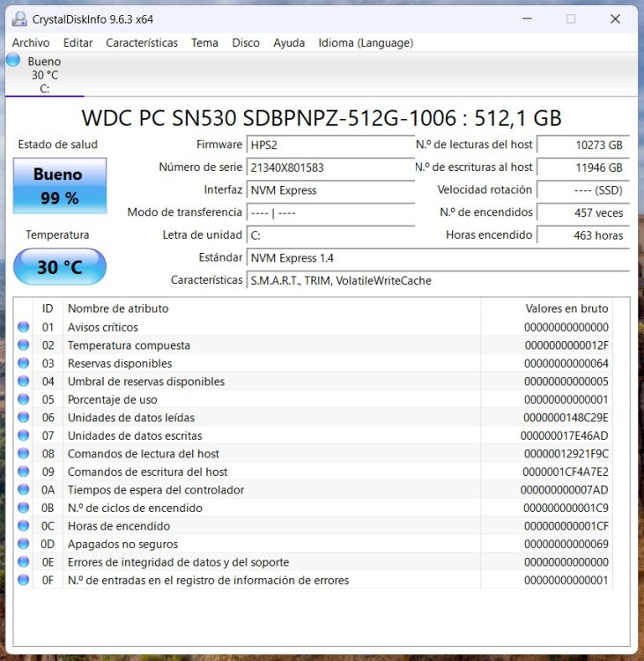
Task: Click the Estándar field NVM Express 1.4
Action: pyautogui.click(x=439, y=257)
